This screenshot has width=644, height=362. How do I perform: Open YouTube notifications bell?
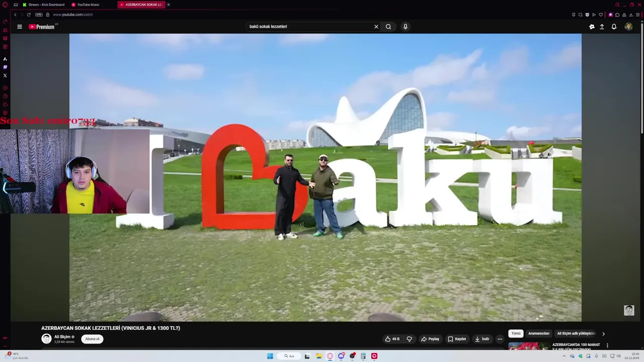coord(614,27)
